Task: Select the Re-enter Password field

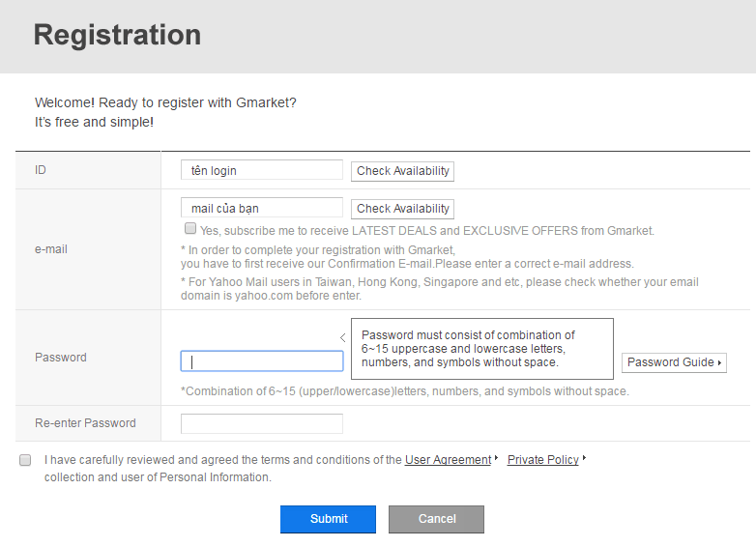Action: (261, 423)
